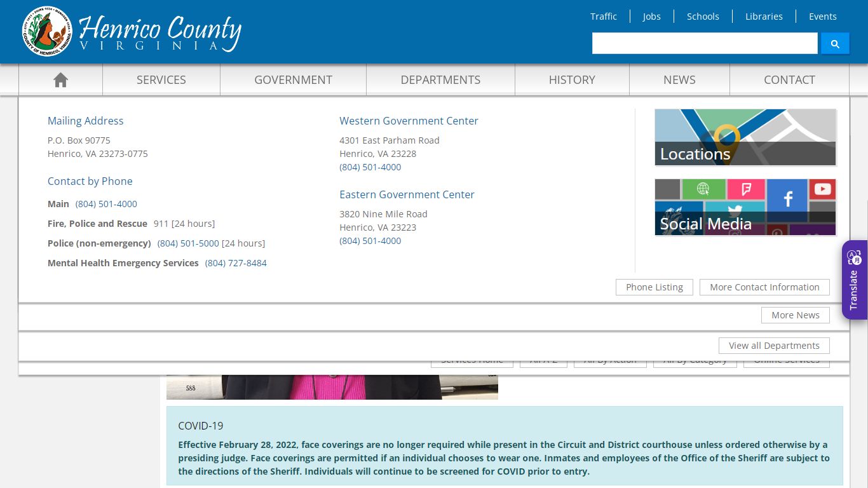Select the Contact by Phone heading

90,181
